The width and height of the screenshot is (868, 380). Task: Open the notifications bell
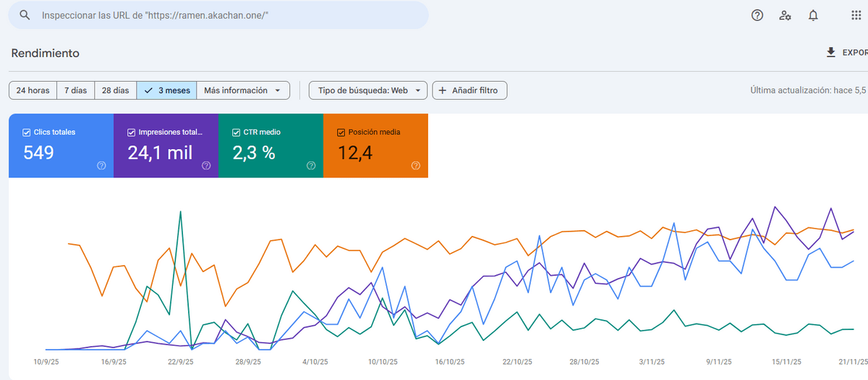[813, 15]
